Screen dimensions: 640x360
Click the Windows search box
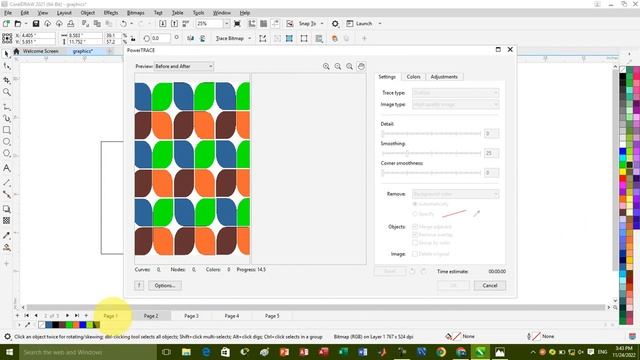tap(87, 352)
